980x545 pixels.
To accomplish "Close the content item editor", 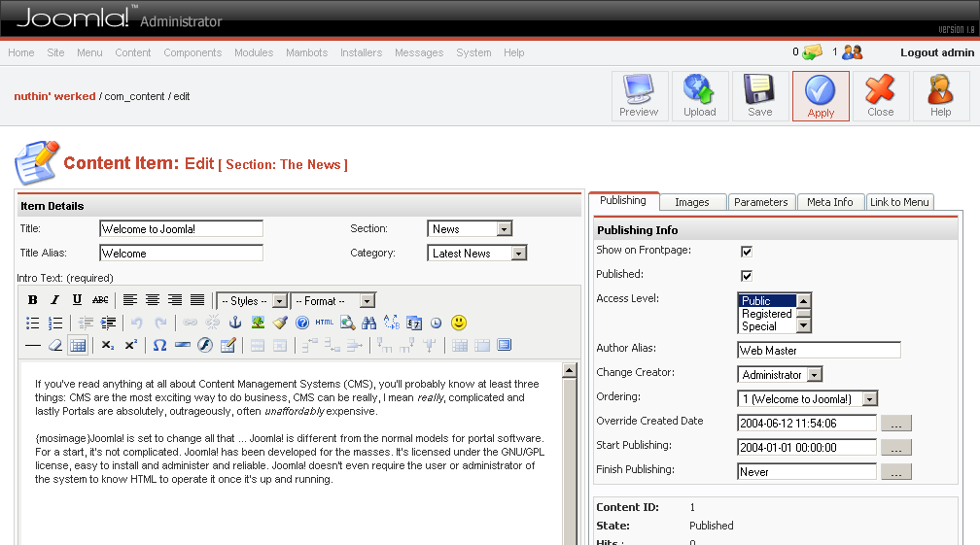I will 881,96.
